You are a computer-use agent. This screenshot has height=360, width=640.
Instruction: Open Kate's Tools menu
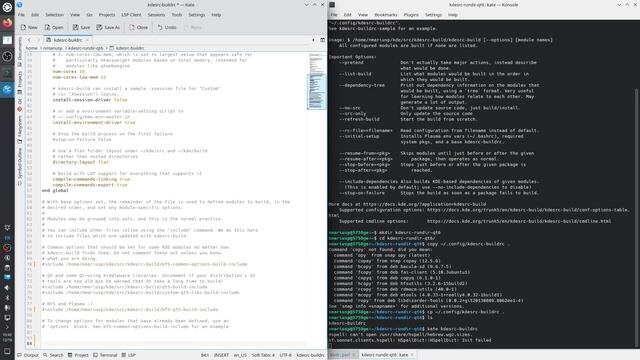point(177,15)
